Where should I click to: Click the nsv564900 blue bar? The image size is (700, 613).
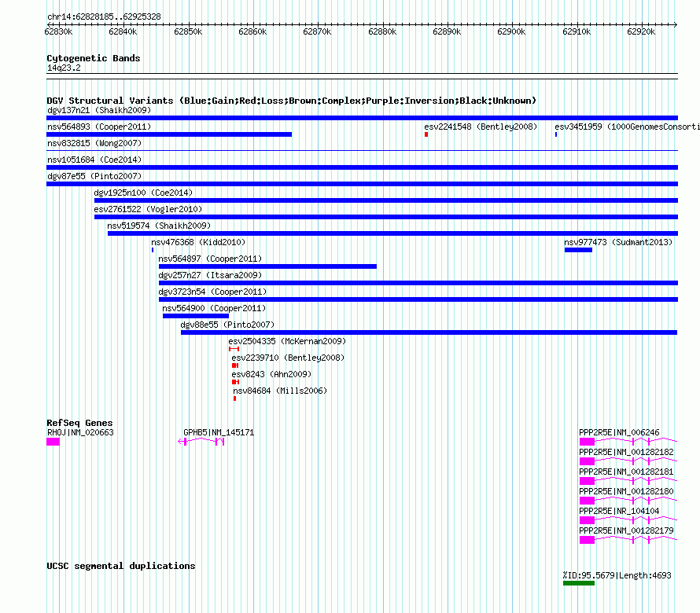coord(196,316)
